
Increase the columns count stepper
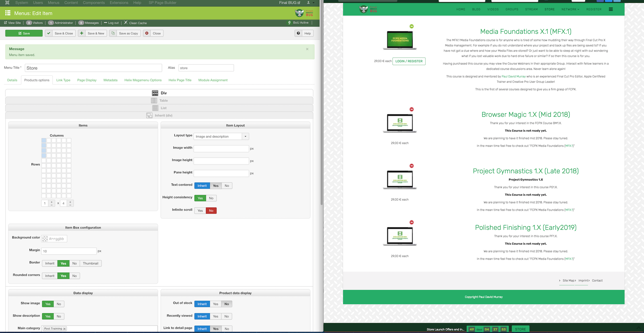pos(52,202)
